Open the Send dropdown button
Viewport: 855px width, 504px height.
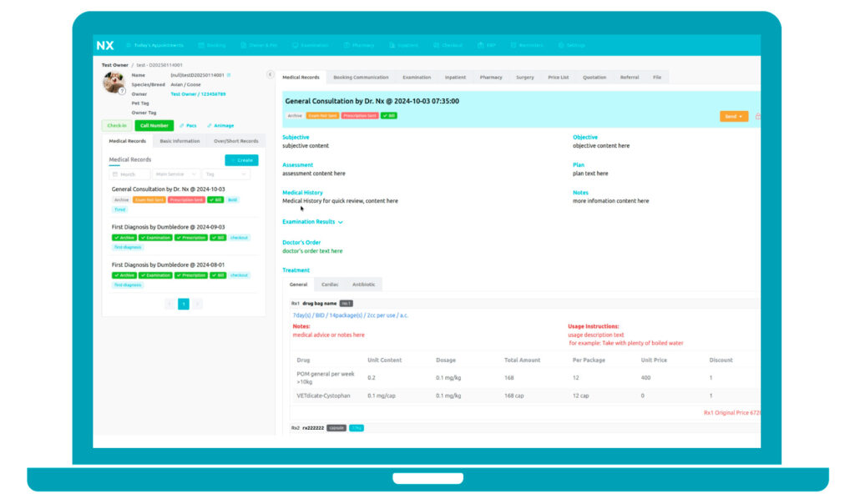coord(733,116)
